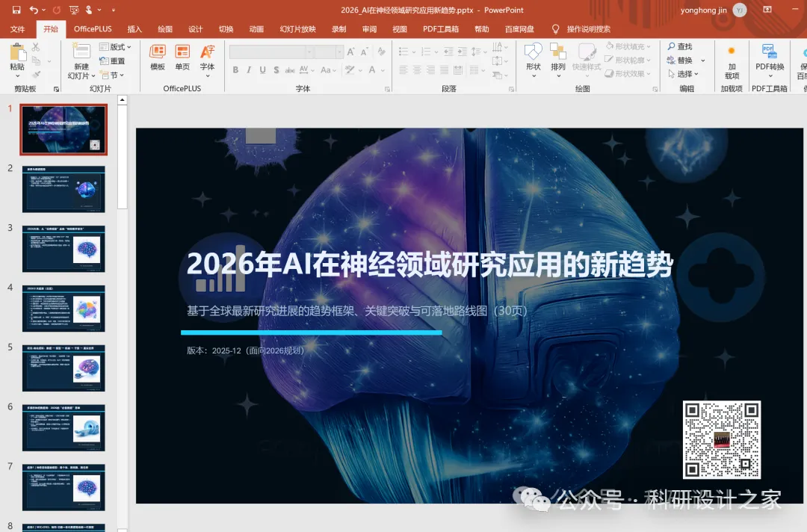Click 查找 find button
The height and width of the screenshot is (532, 807).
click(x=680, y=46)
